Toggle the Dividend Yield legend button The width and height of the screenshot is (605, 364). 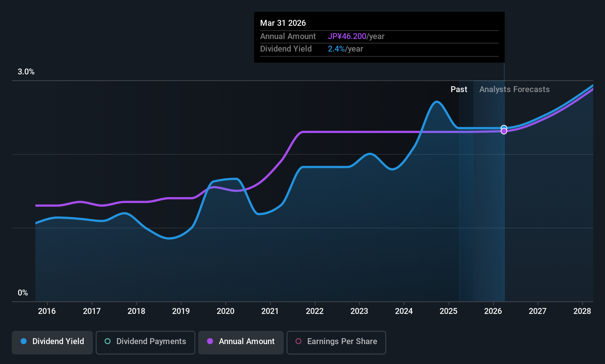tap(52, 342)
